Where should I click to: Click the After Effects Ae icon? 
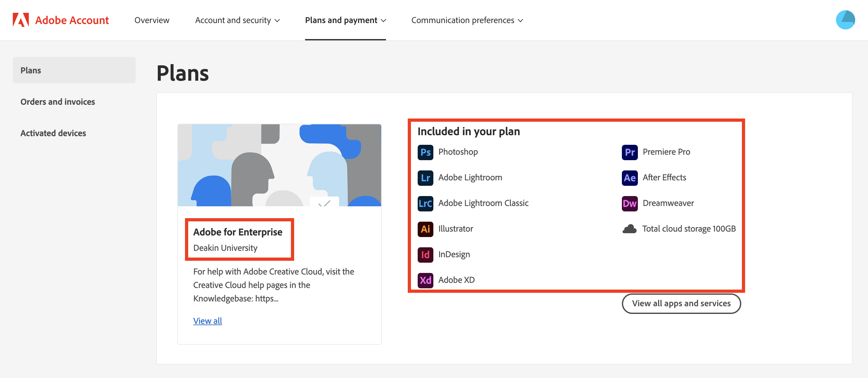(x=630, y=178)
